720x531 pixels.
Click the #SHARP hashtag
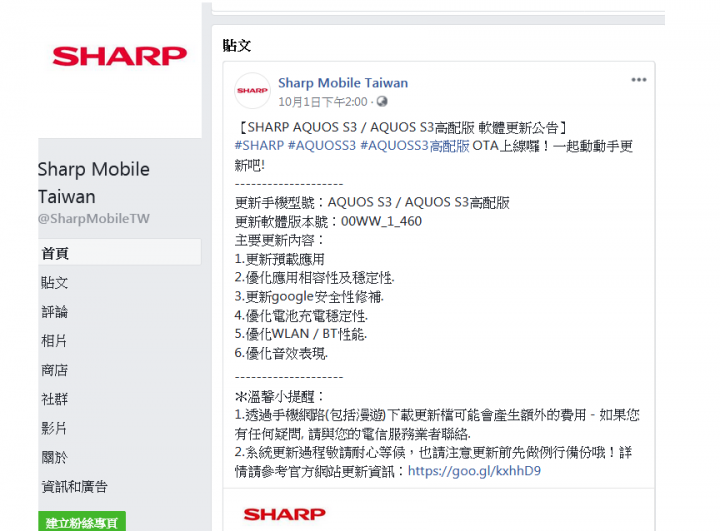tap(259, 146)
